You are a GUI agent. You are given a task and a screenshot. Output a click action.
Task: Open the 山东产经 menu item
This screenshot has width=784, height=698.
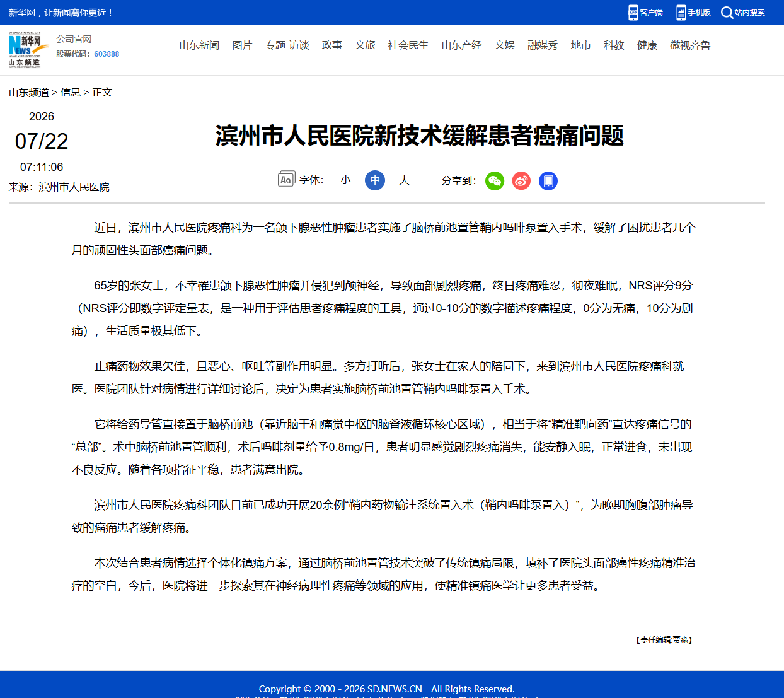(x=461, y=45)
